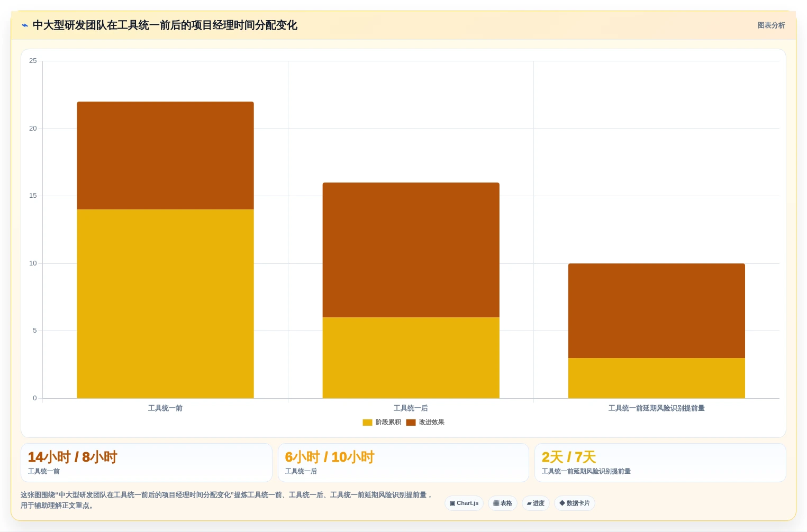Click the yellow 阶段累积 legend swatch
Image resolution: width=807 pixels, height=532 pixels.
click(x=367, y=422)
